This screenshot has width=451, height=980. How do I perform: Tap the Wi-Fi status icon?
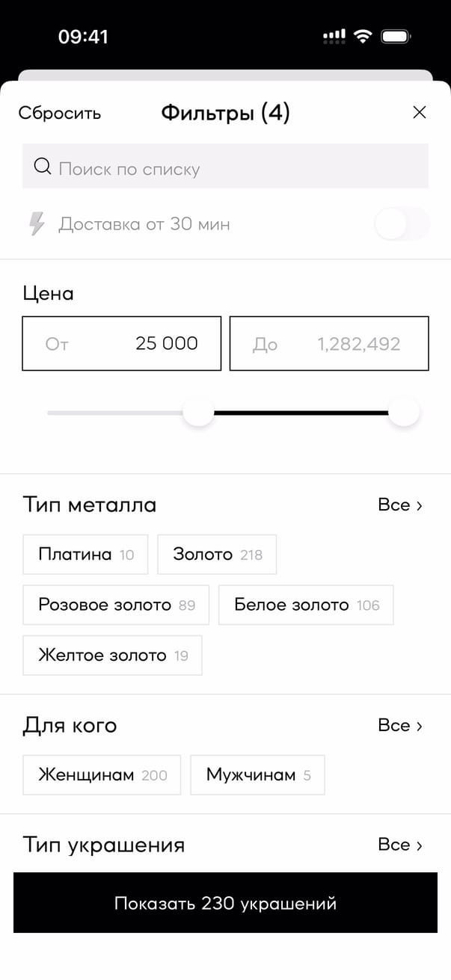tap(363, 36)
